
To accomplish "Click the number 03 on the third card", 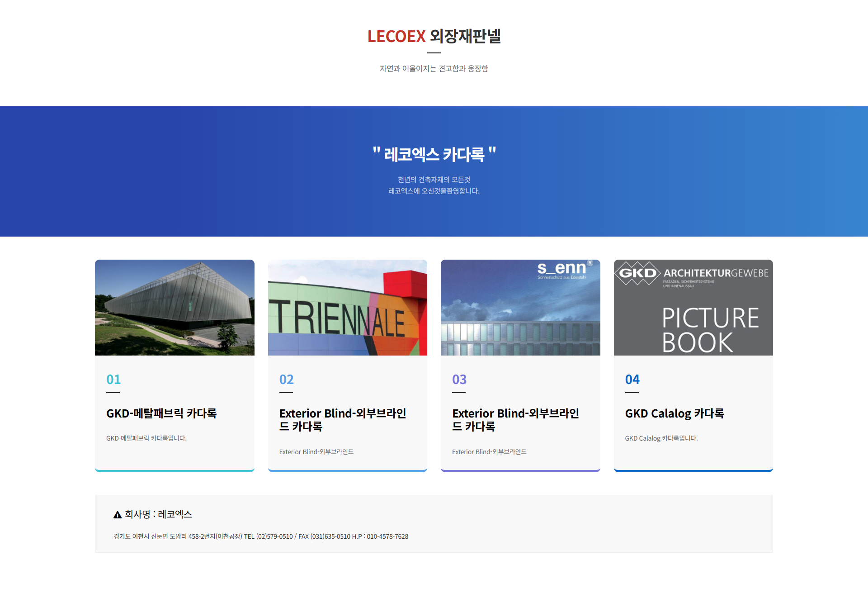I will [x=459, y=379].
